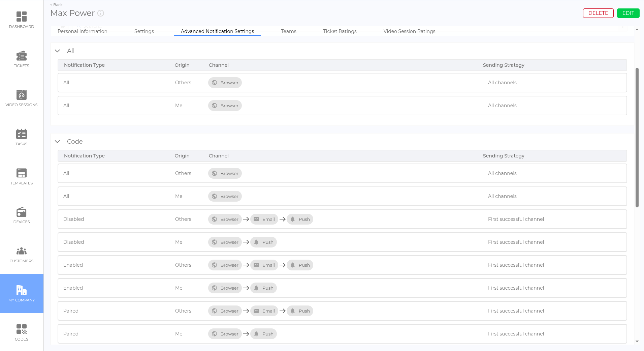Switch to the Ticket Ratings tab
Image resolution: width=644 pixels, height=351 pixels.
coord(340,31)
